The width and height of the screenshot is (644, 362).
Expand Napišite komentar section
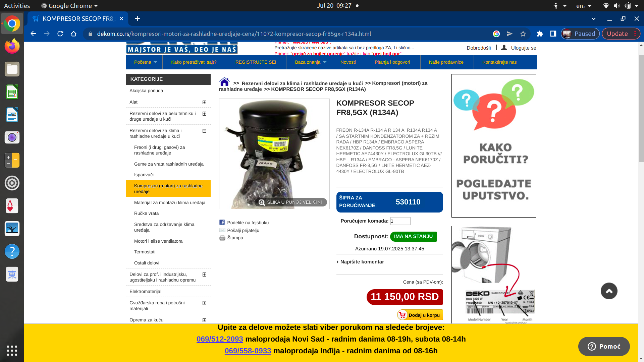(x=362, y=262)
